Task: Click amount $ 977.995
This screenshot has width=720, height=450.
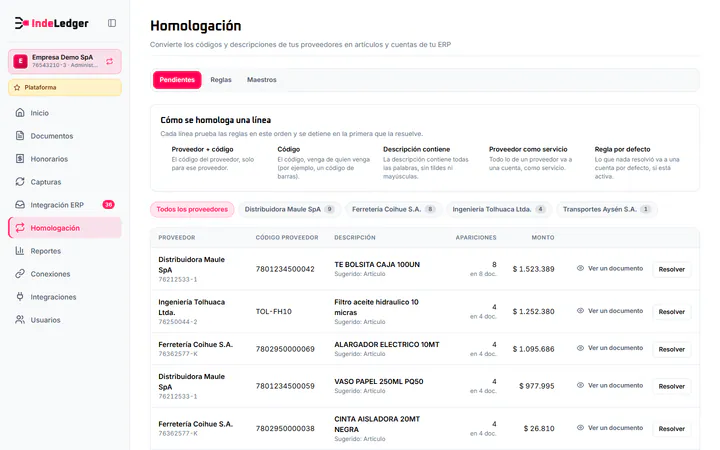Action: pyautogui.click(x=537, y=386)
